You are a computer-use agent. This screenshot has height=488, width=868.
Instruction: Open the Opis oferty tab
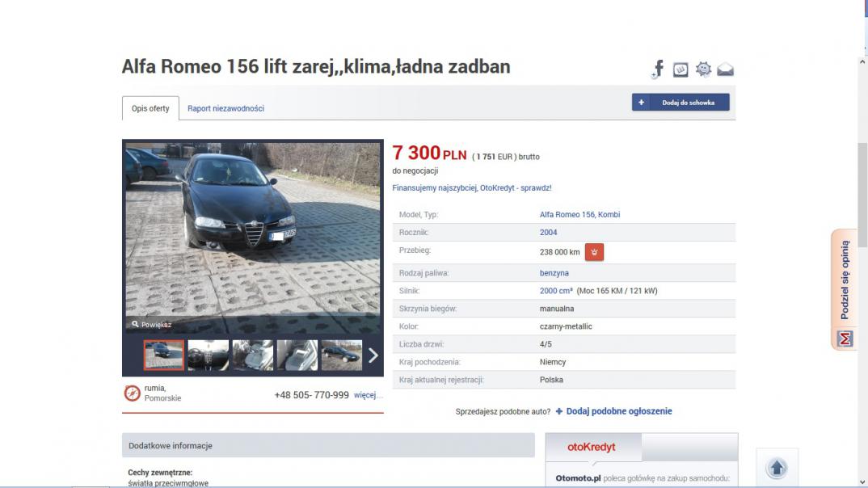click(x=150, y=108)
